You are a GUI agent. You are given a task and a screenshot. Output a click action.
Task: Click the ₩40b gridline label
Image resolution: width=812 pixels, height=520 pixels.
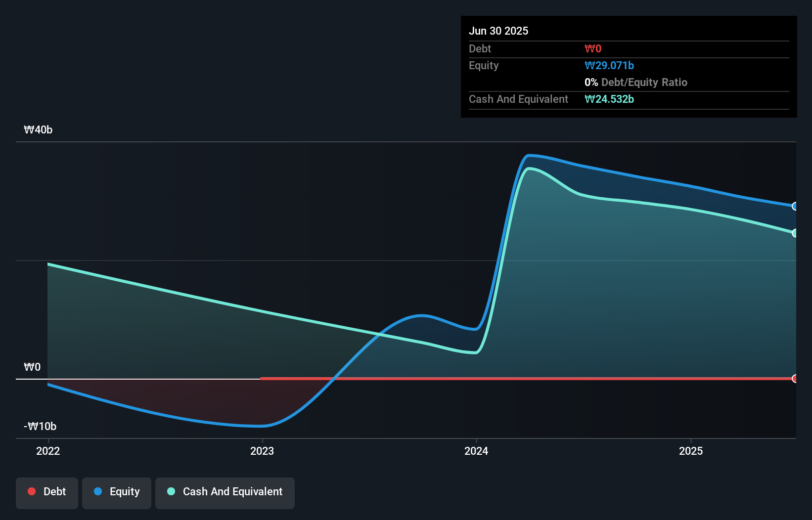[38, 130]
